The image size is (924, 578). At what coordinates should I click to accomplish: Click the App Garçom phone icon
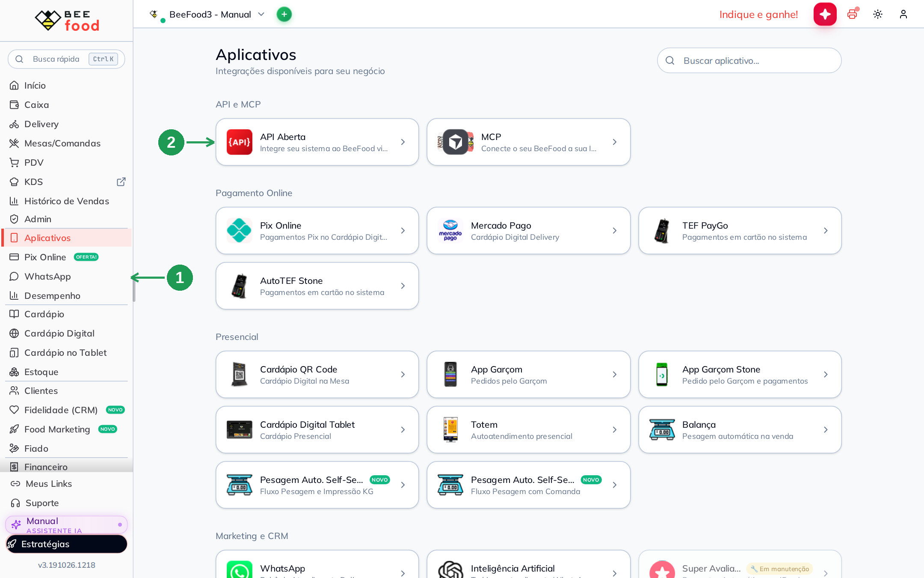tap(450, 374)
